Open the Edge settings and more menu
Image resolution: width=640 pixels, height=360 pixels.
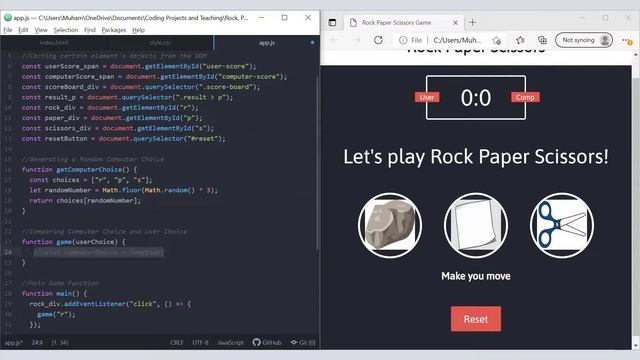coord(627,40)
